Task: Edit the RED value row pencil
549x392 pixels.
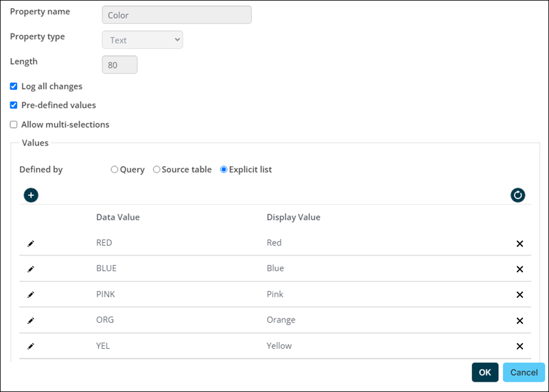Action: click(x=31, y=244)
